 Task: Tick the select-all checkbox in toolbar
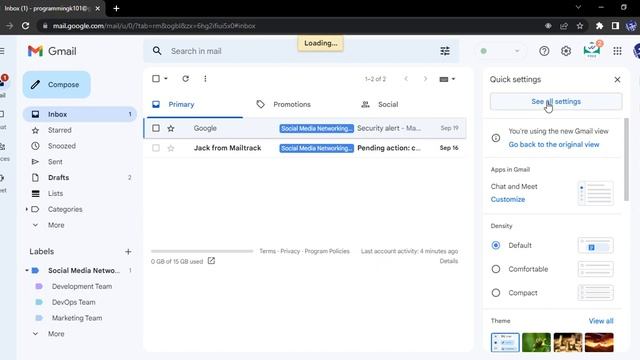coord(156,78)
